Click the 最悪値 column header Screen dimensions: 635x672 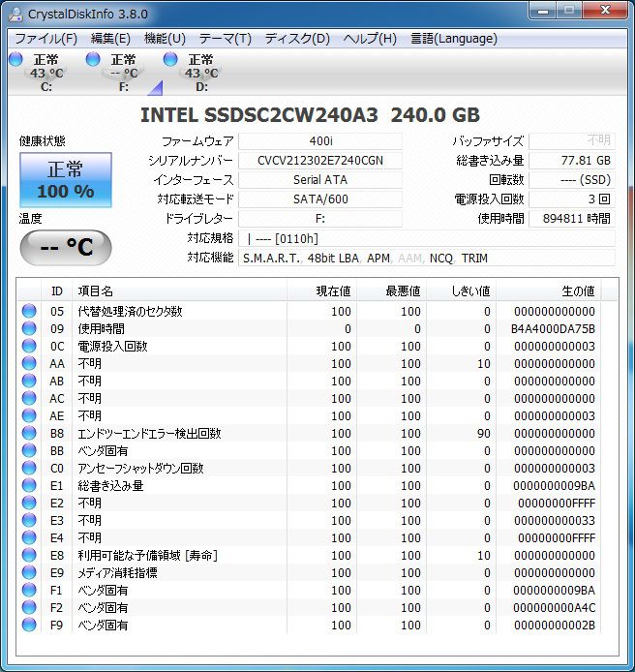[392, 291]
